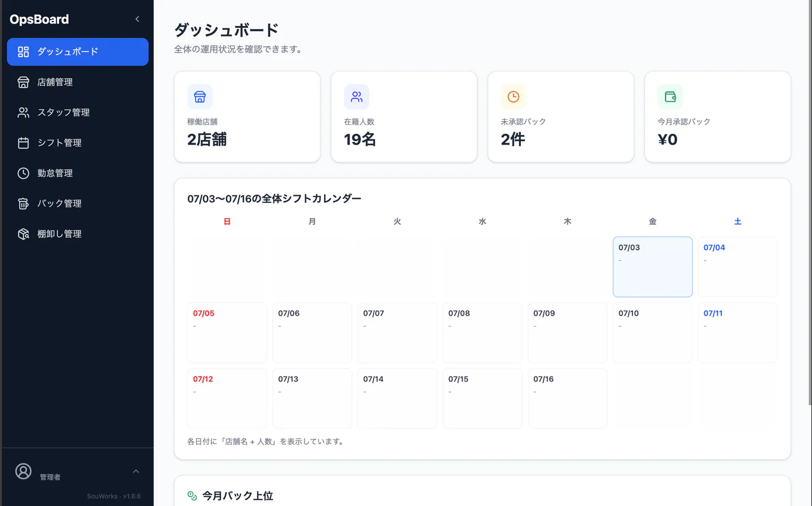Click the 2店舗 value
812x506 pixels.
pos(207,139)
